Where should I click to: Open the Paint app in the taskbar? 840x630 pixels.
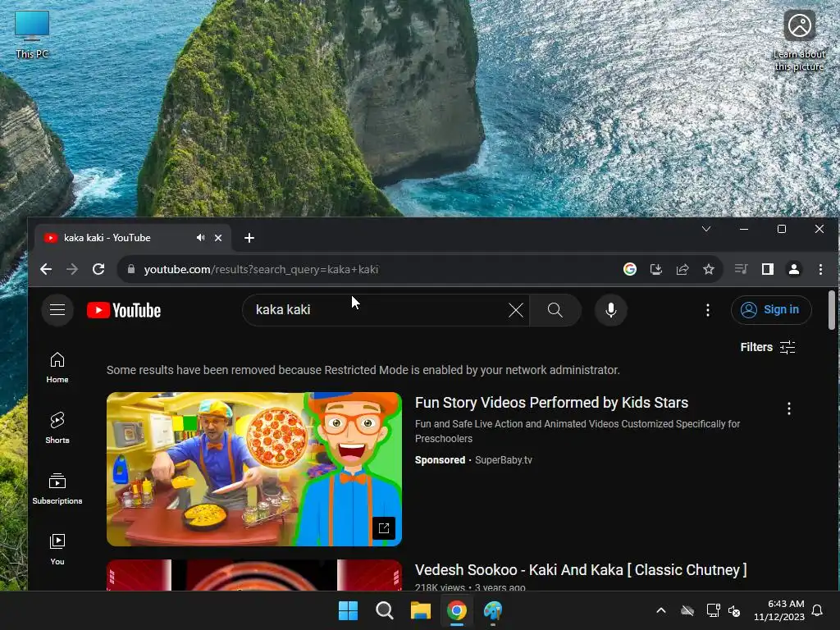pyautogui.click(x=493, y=610)
